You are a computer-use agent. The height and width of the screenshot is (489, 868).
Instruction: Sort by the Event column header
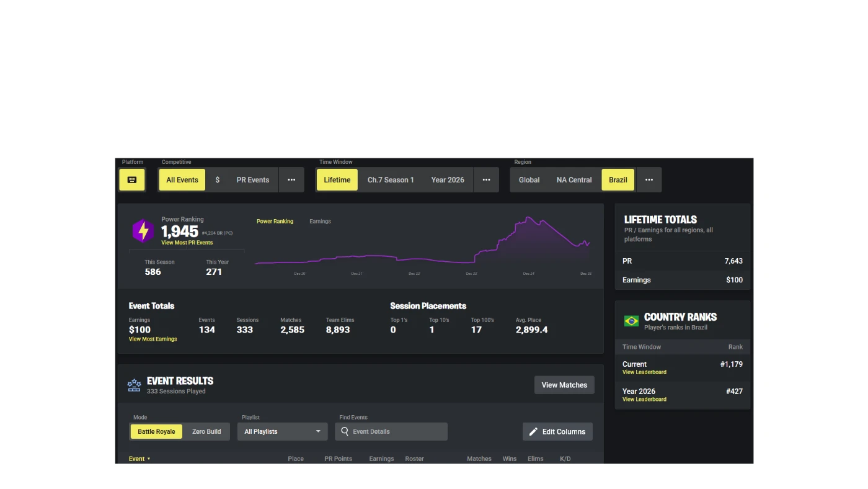click(x=136, y=459)
